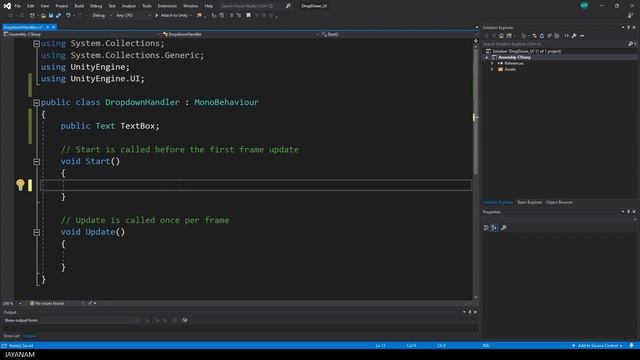Click the New Project toolbar icon
Viewport: 640px width, 360px height.
32,16
